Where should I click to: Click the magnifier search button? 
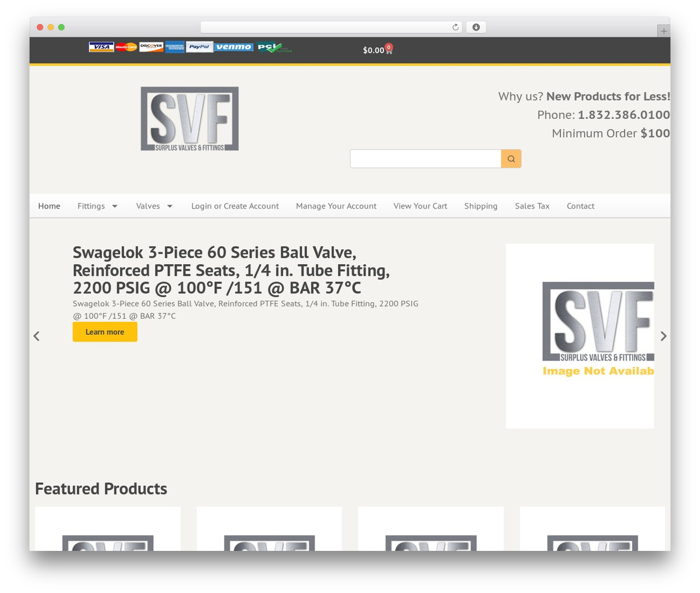point(511,159)
